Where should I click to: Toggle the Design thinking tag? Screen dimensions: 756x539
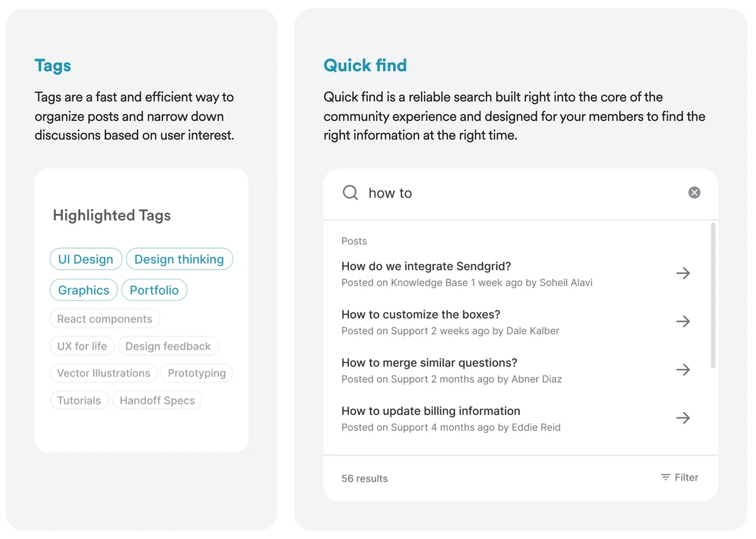click(180, 259)
